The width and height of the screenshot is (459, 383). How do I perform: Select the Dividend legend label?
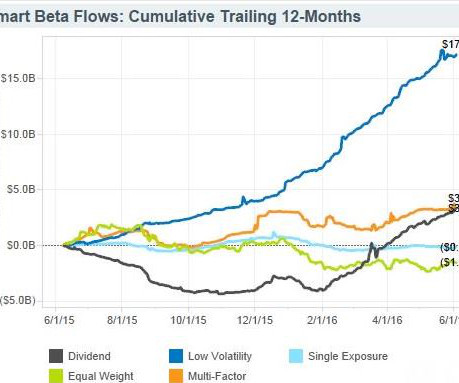(89, 356)
